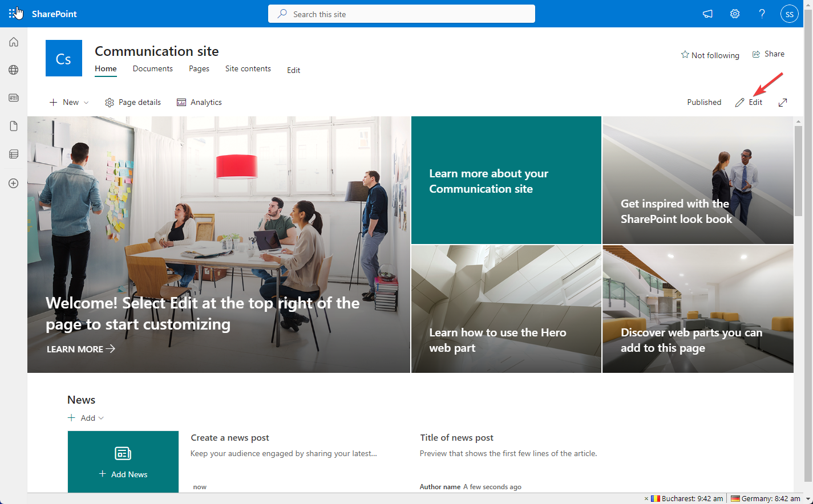The image size is (813, 504).
Task: Click the plus icon beside News Add
Action: point(71,418)
